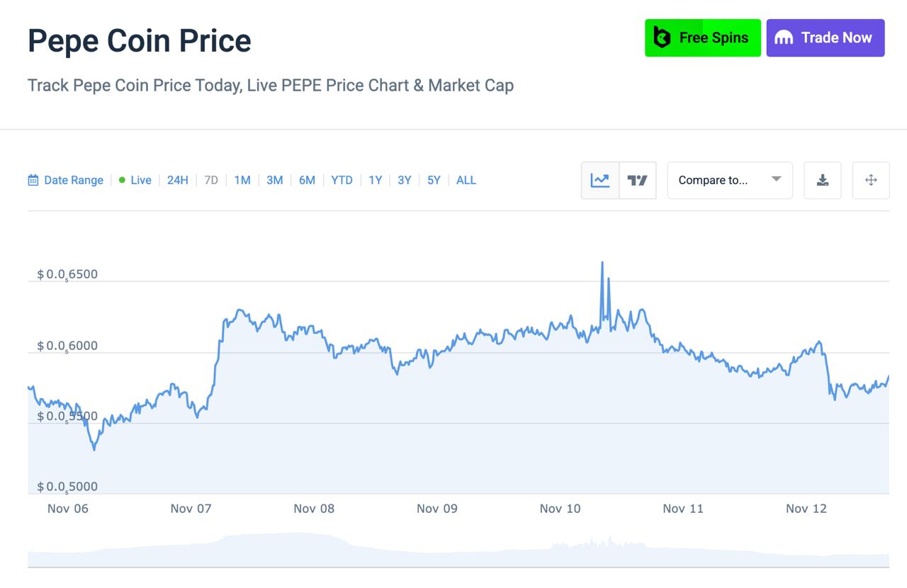Image resolution: width=907 pixels, height=588 pixels.
Task: Select the 1M time range
Action: [242, 181]
